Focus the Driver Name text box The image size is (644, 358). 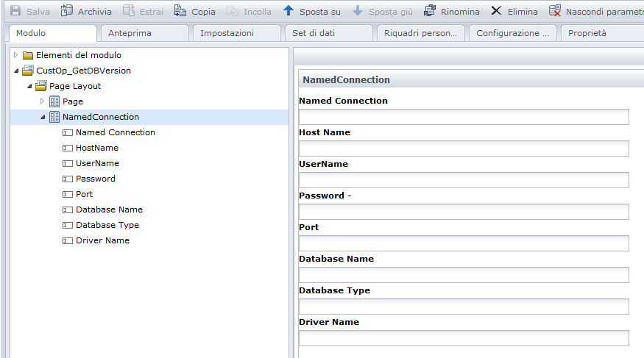(464, 338)
